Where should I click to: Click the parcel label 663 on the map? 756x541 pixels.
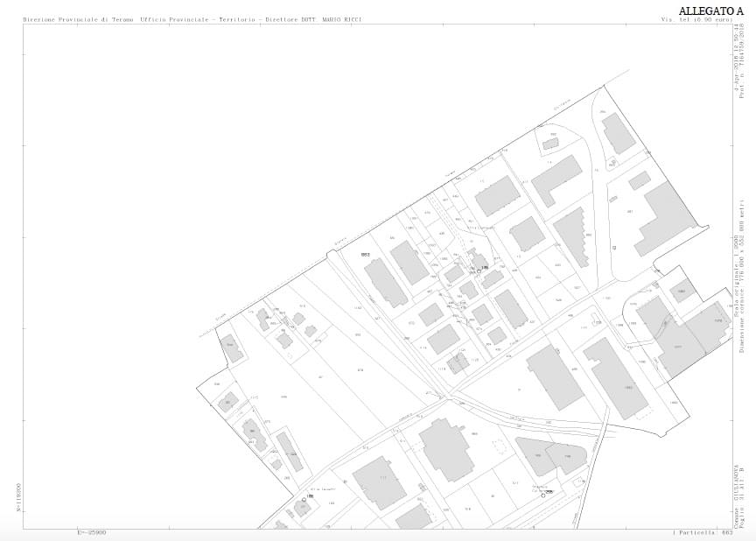click(366, 255)
